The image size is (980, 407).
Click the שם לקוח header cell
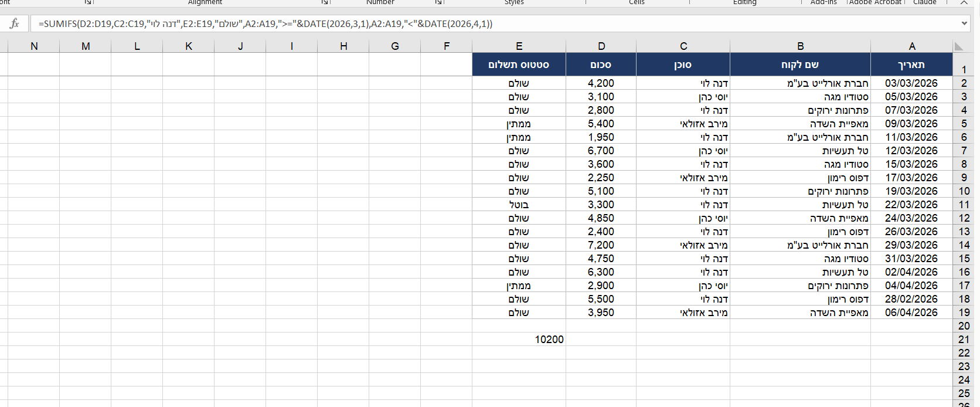tap(801, 65)
